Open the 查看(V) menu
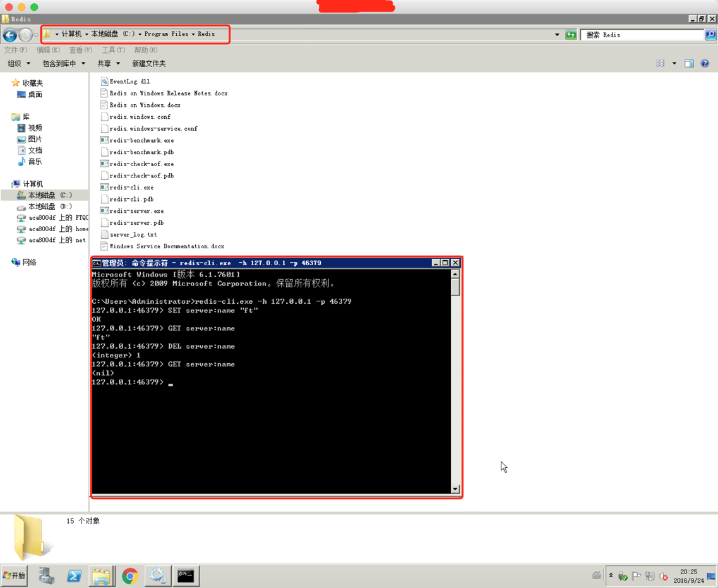The width and height of the screenshot is (718, 588). (x=81, y=50)
